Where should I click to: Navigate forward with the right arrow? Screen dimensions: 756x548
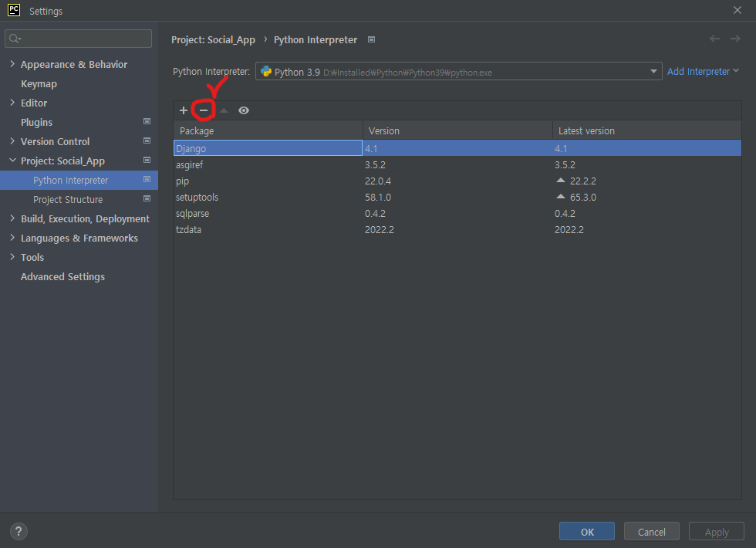pyautogui.click(x=735, y=39)
